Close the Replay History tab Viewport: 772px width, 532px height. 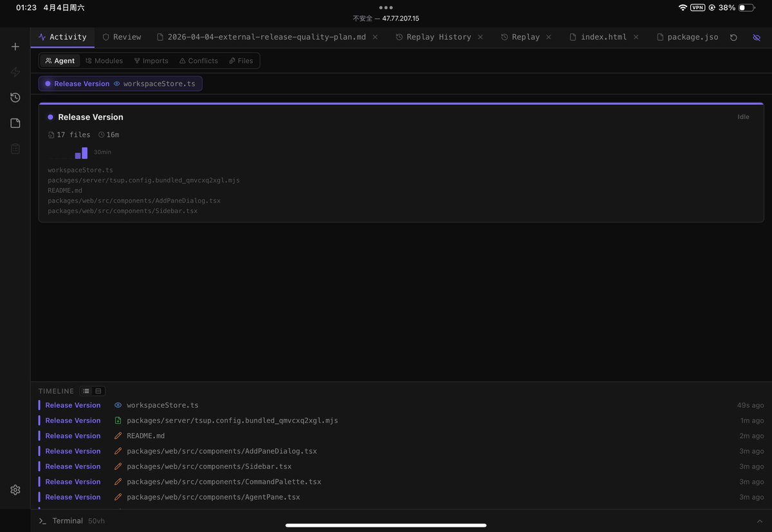[x=481, y=37]
